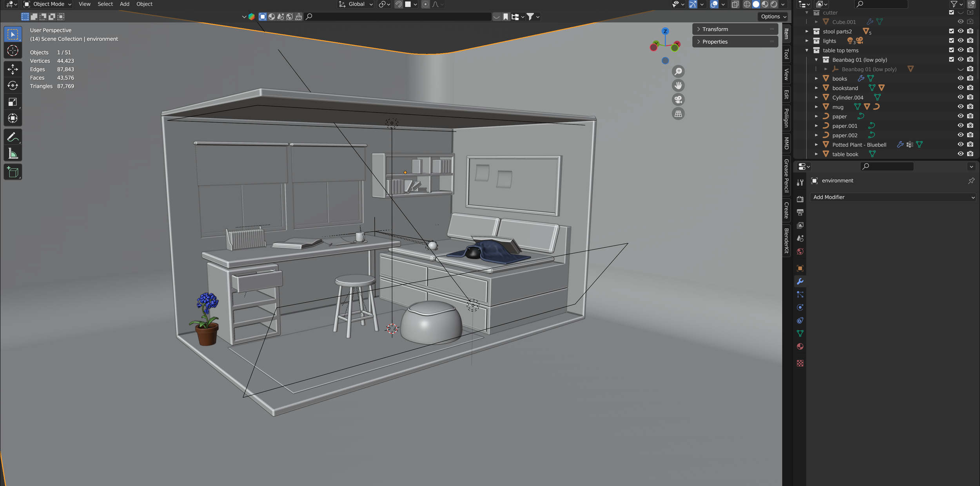Toggle visibility of mug object
Image resolution: width=980 pixels, height=486 pixels.
(960, 107)
